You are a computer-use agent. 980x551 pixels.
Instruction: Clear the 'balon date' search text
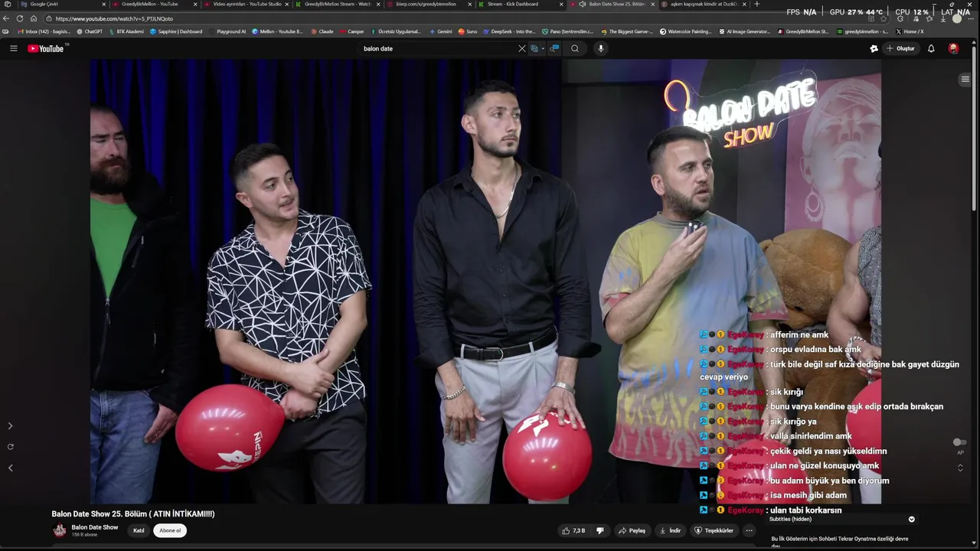pos(522,48)
